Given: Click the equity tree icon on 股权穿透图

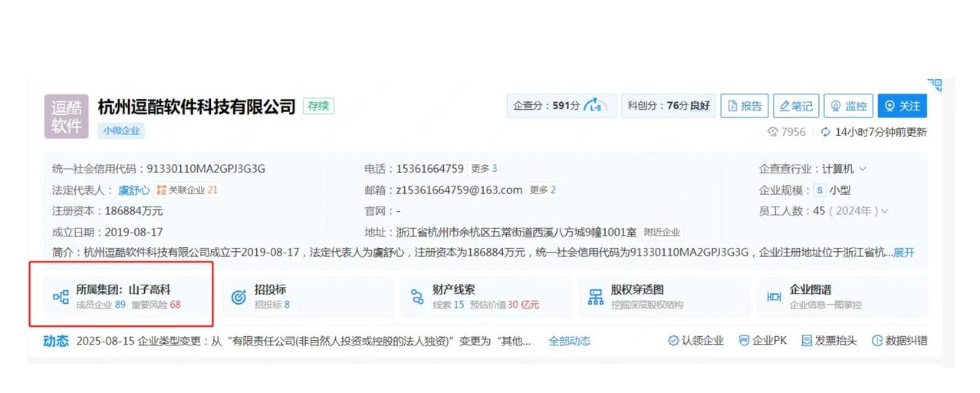Looking at the screenshot, I should pyautogui.click(x=596, y=297).
